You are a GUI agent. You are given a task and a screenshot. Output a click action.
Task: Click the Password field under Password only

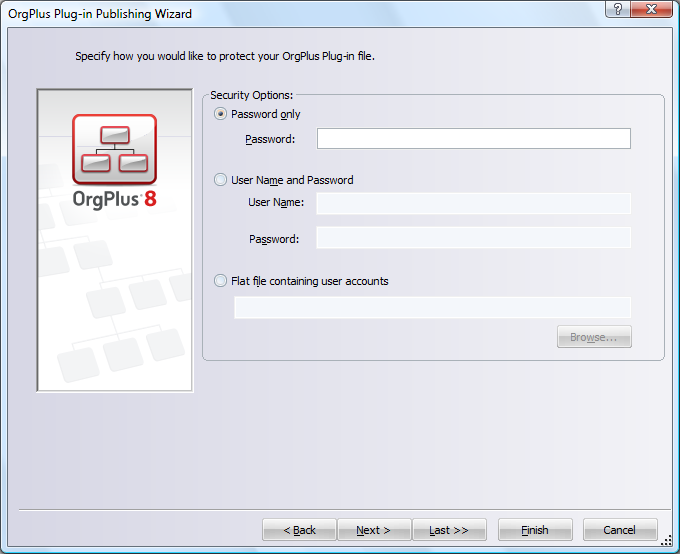click(474, 138)
